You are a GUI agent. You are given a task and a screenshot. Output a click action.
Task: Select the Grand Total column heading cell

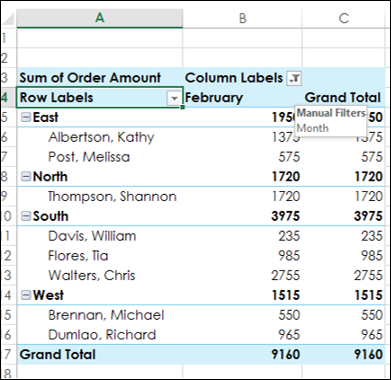[x=343, y=98]
